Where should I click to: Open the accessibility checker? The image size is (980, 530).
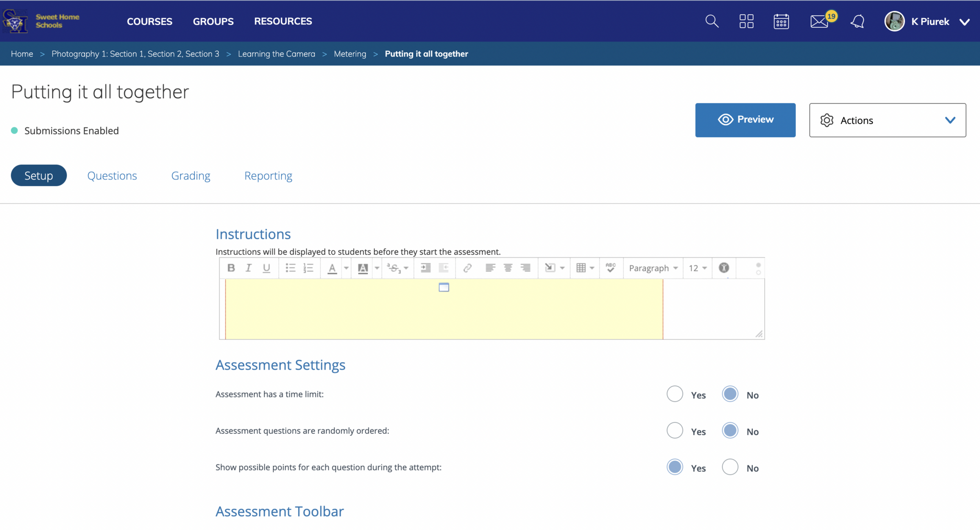[724, 268]
